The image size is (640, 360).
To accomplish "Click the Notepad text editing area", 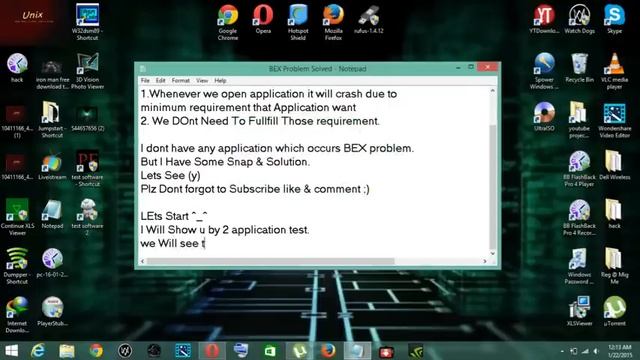I will (x=313, y=171).
